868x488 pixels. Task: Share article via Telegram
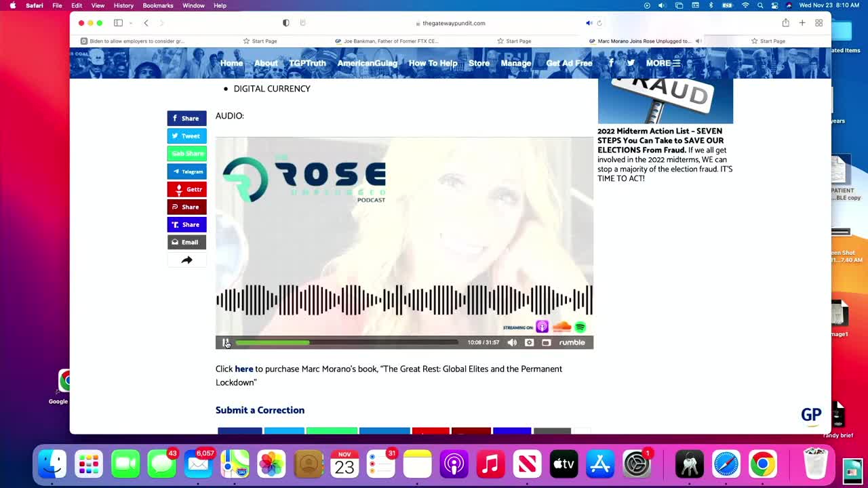pyautogui.click(x=186, y=171)
